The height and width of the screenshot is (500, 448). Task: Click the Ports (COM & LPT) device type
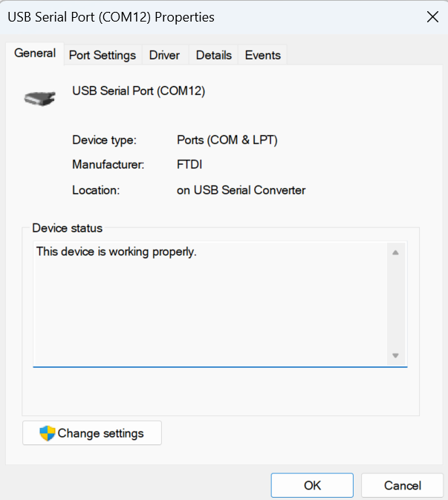pos(227,140)
